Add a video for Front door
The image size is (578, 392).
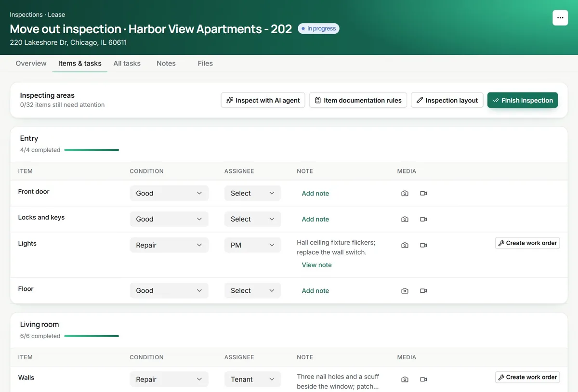(423, 193)
